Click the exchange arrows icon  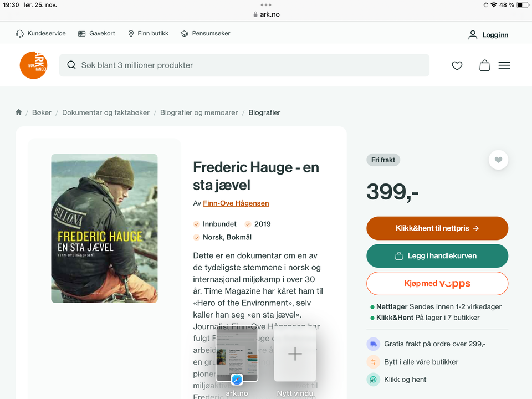coord(373,362)
